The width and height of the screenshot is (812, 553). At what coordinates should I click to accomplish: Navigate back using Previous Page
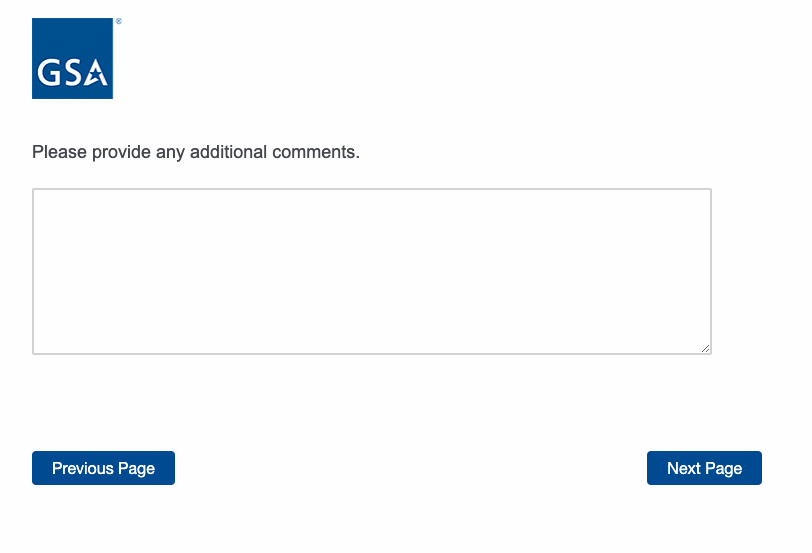(103, 468)
